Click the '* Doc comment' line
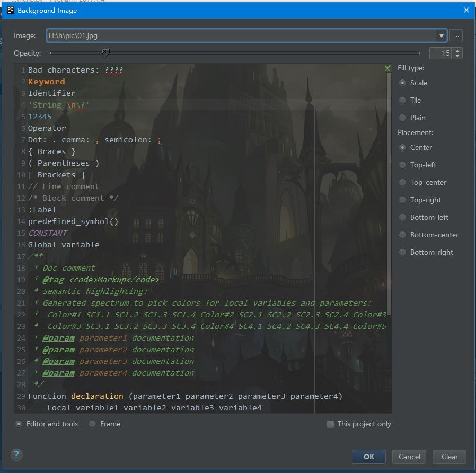The height and width of the screenshot is (473, 476). click(64, 268)
